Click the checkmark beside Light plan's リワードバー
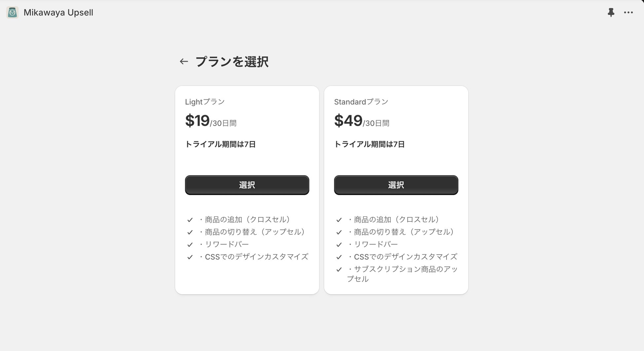Image resolution: width=644 pixels, height=351 pixels. click(190, 245)
